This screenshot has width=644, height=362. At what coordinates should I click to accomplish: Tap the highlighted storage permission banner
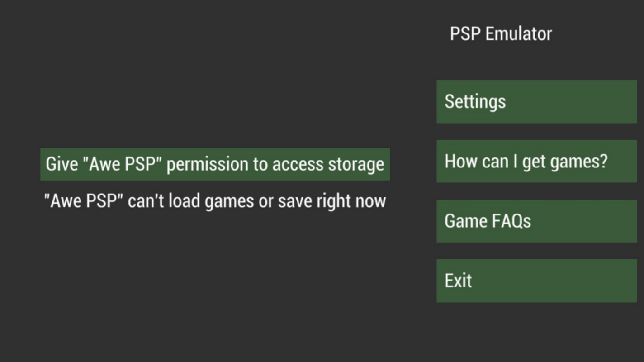pos(215,164)
